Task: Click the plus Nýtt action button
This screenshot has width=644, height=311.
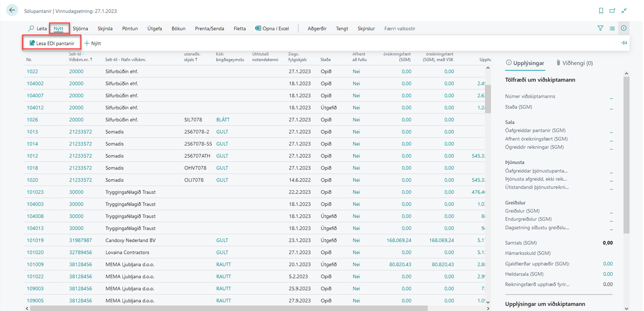Action: 92,43
